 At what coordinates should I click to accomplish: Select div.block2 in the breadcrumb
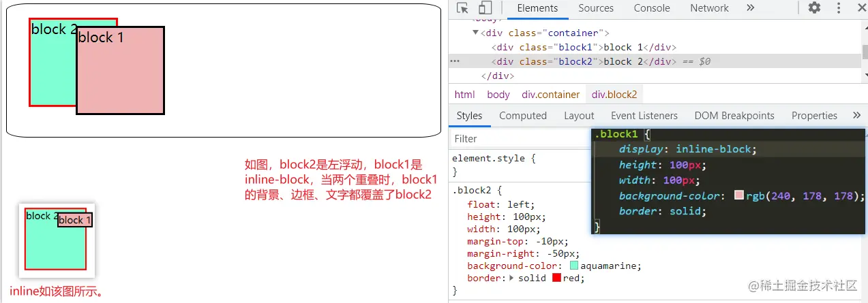[614, 95]
